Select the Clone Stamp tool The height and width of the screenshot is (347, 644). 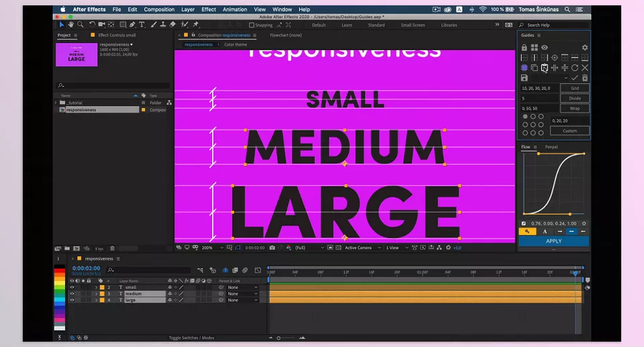[x=163, y=25]
